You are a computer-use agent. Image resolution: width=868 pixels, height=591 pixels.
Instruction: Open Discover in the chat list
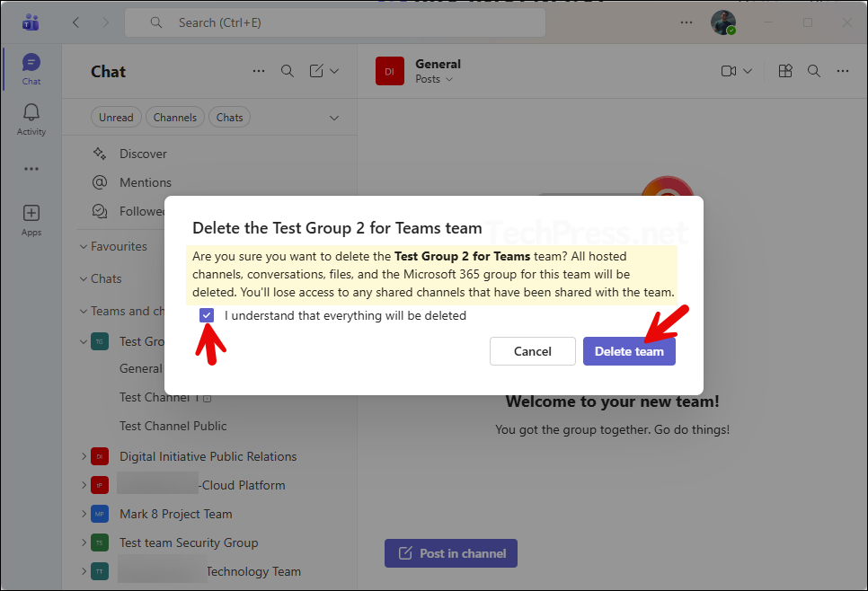click(143, 154)
